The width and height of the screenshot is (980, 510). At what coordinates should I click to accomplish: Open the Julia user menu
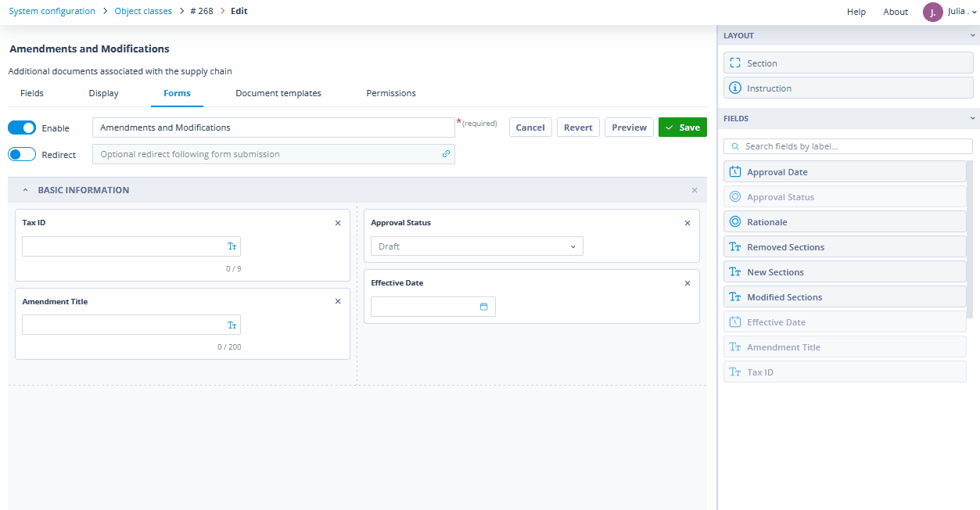click(x=962, y=12)
